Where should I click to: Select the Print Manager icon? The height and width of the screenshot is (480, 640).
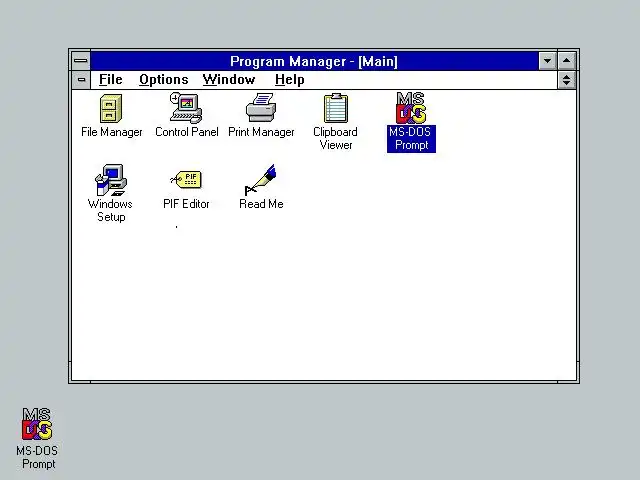coord(261,107)
